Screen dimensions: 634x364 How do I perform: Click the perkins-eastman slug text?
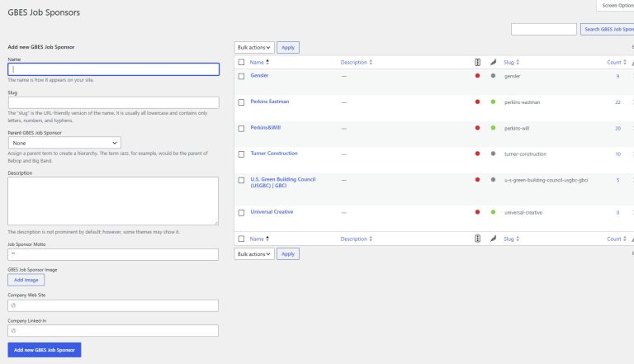click(x=522, y=102)
